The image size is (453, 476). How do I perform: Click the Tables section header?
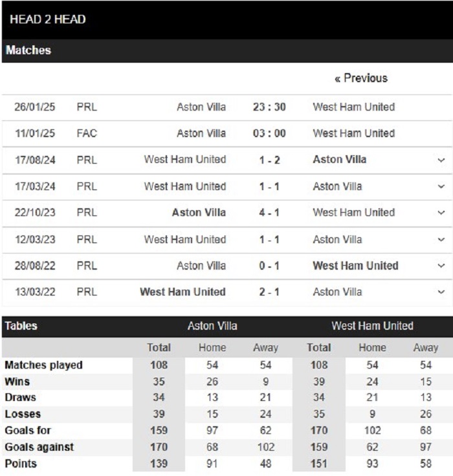pyautogui.click(x=21, y=326)
